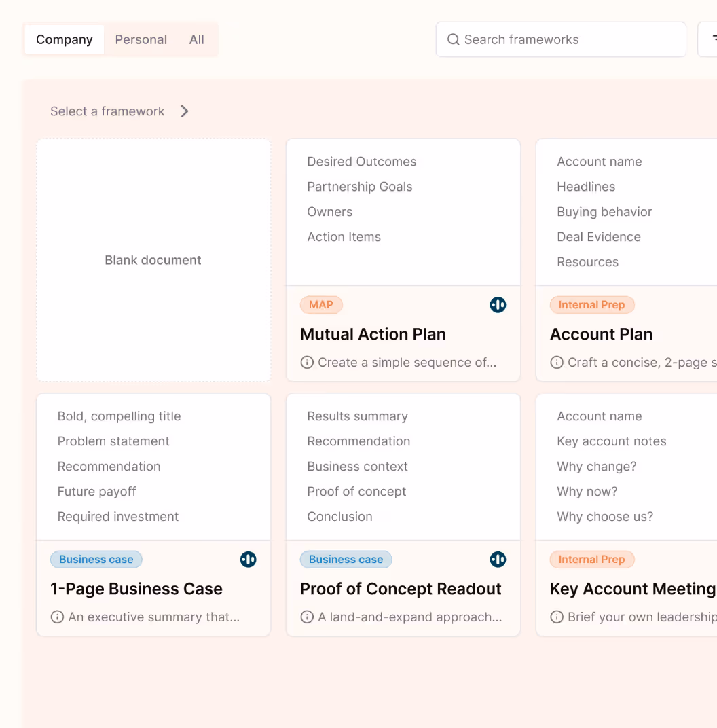This screenshot has width=717, height=728.
Task: Click Recommendation in 1-Page Business Case preview
Action: pos(109,466)
